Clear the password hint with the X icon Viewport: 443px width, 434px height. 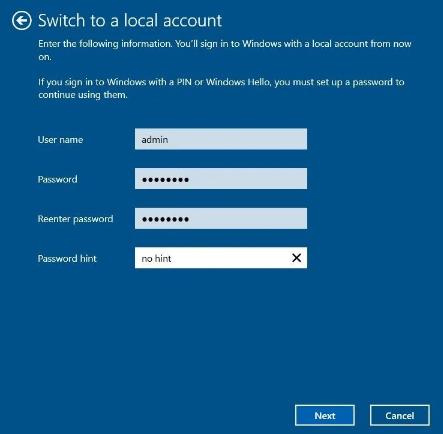click(296, 258)
